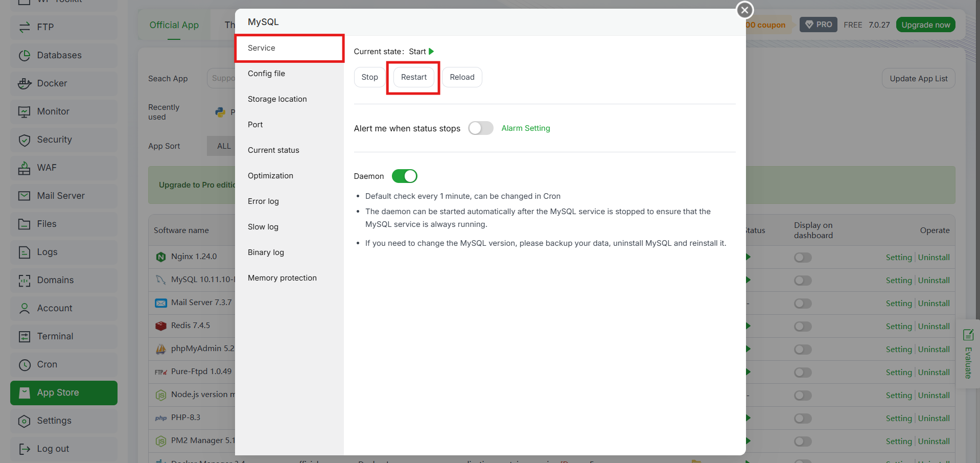Open the Docker whale icon
This screenshot has height=463, width=980.
pos(25,83)
